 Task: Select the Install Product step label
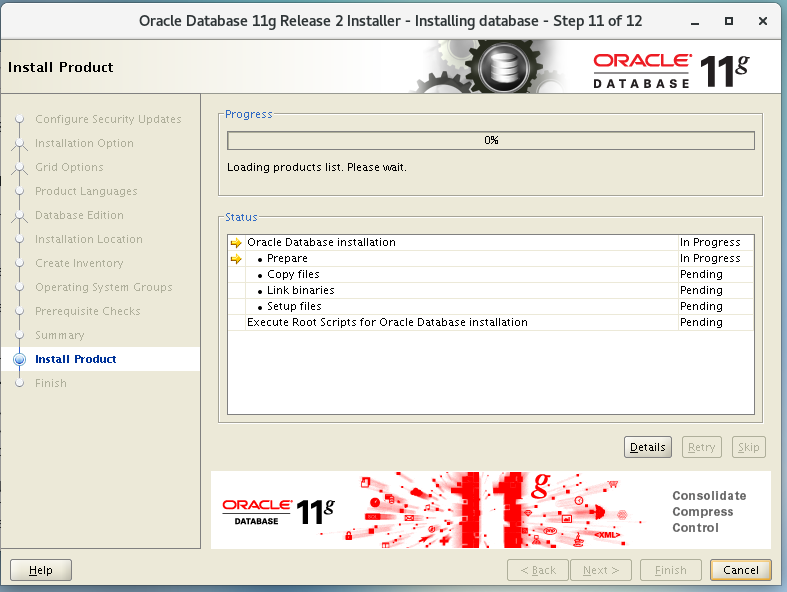tap(76, 359)
